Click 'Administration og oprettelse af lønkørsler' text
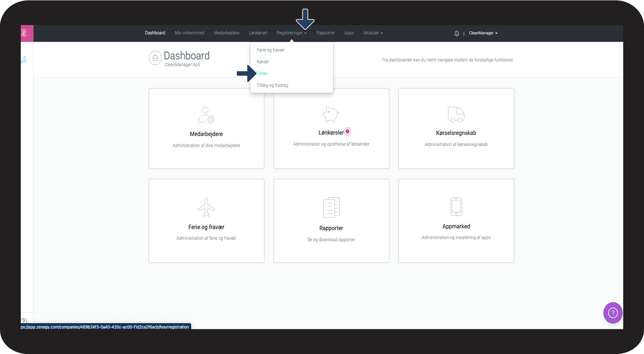Image resolution: width=644 pixels, height=354 pixels. tap(331, 144)
